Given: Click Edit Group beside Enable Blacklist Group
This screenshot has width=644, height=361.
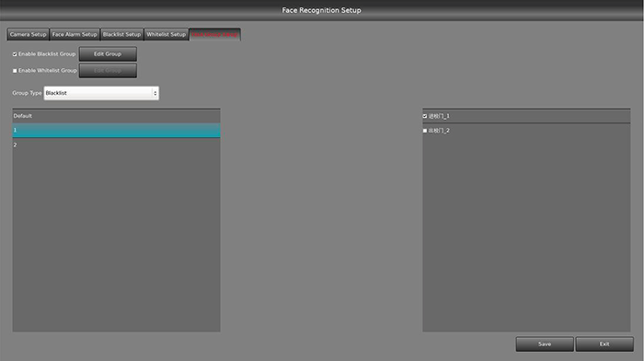Looking at the screenshot, I should tap(108, 53).
